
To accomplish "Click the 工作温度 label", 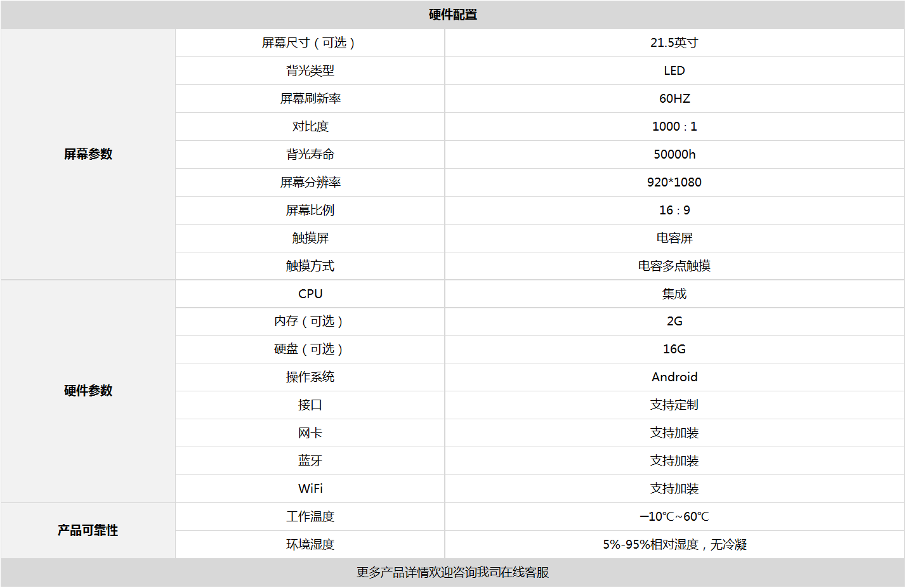I will tap(310, 516).
